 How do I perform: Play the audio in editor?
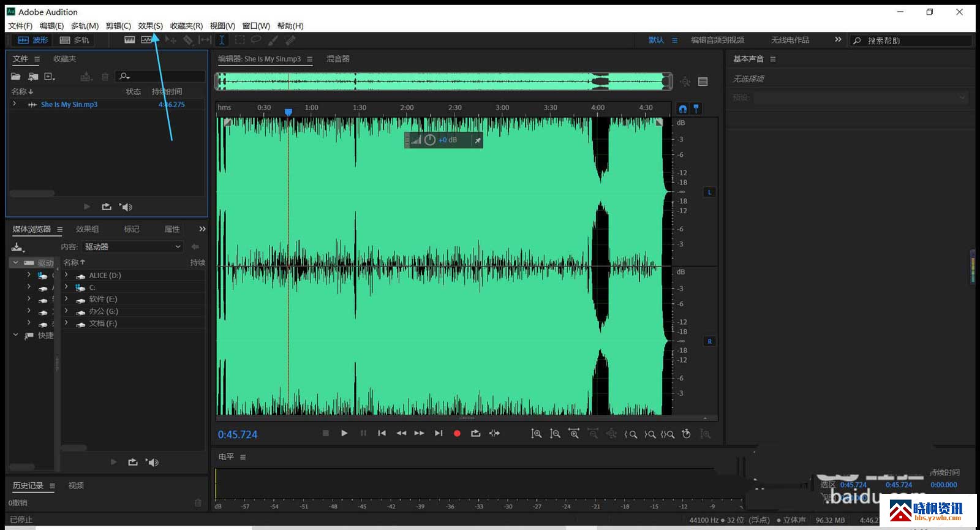pos(344,433)
